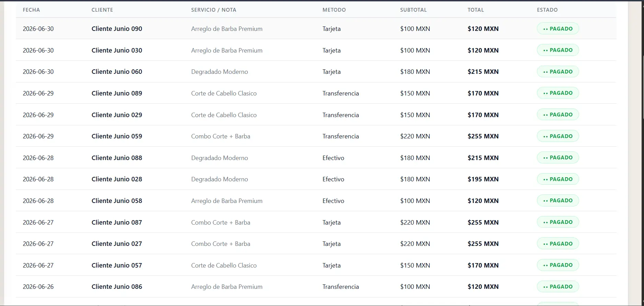Image resolution: width=644 pixels, height=306 pixels.
Task: Click the FECHA column header
Action: point(31,10)
